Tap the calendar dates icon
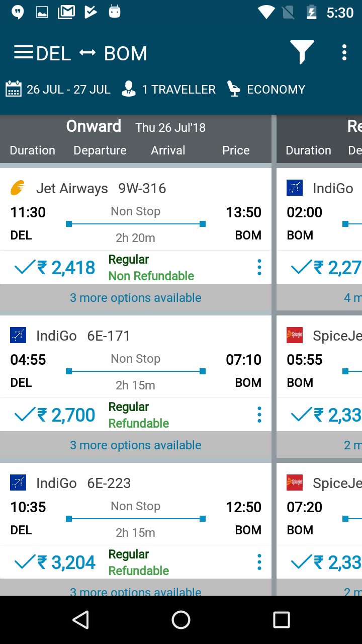Viewport: 362px width, 644px height. [13, 90]
